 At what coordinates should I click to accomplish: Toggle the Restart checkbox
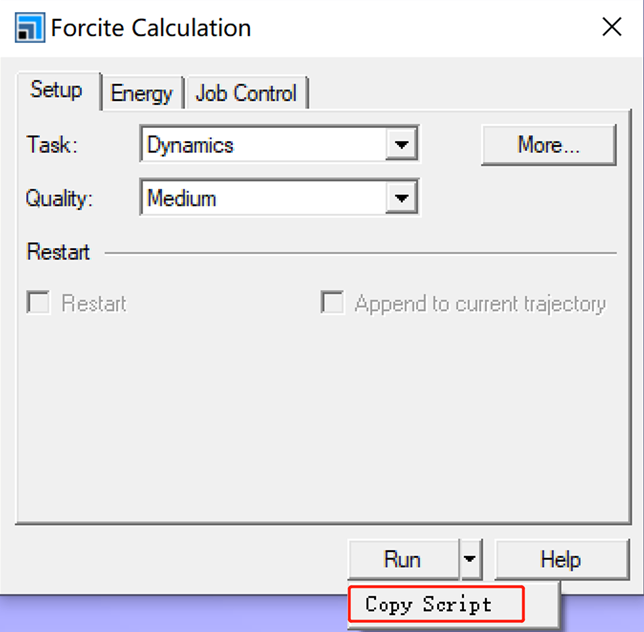pos(39,303)
